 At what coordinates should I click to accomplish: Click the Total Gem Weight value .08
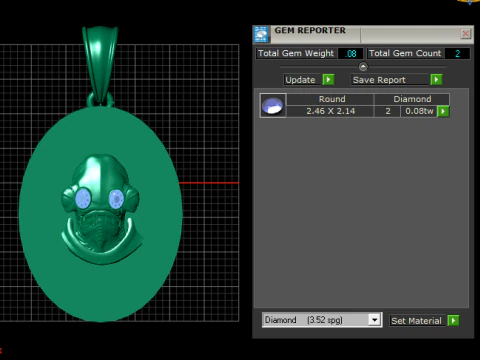click(350, 53)
